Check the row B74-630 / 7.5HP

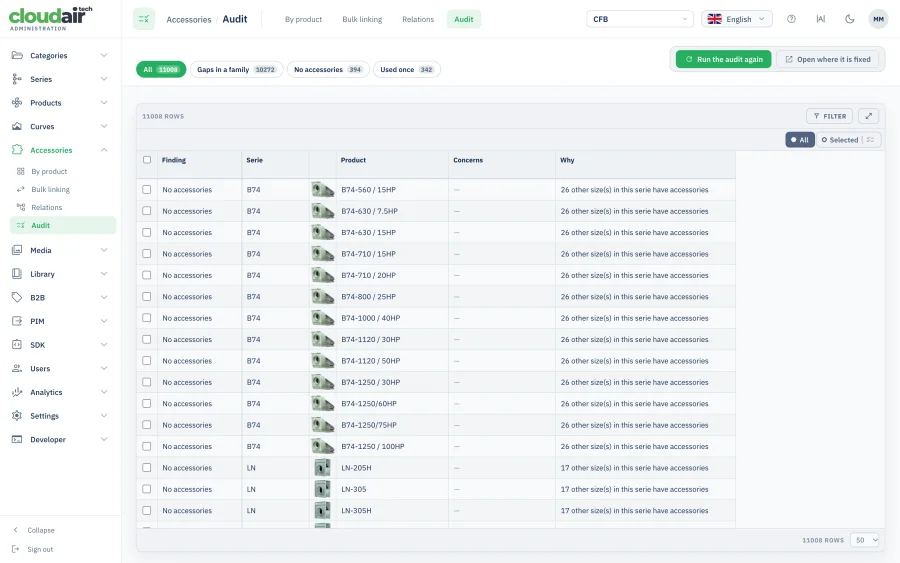point(147,211)
